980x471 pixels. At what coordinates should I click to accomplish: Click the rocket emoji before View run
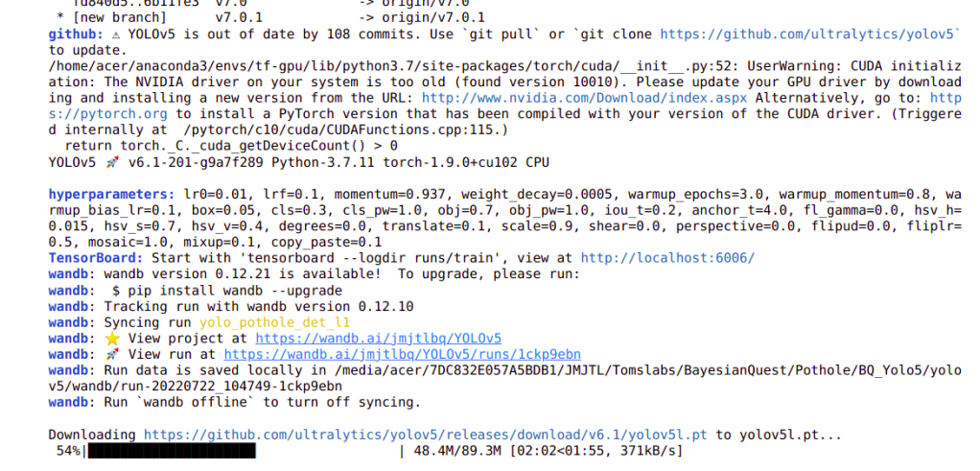point(111,354)
